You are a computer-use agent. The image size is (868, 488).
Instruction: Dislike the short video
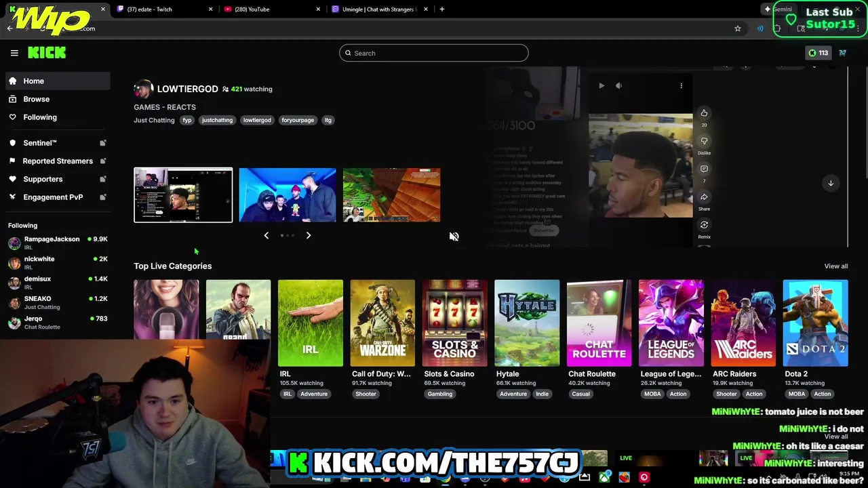[704, 141]
